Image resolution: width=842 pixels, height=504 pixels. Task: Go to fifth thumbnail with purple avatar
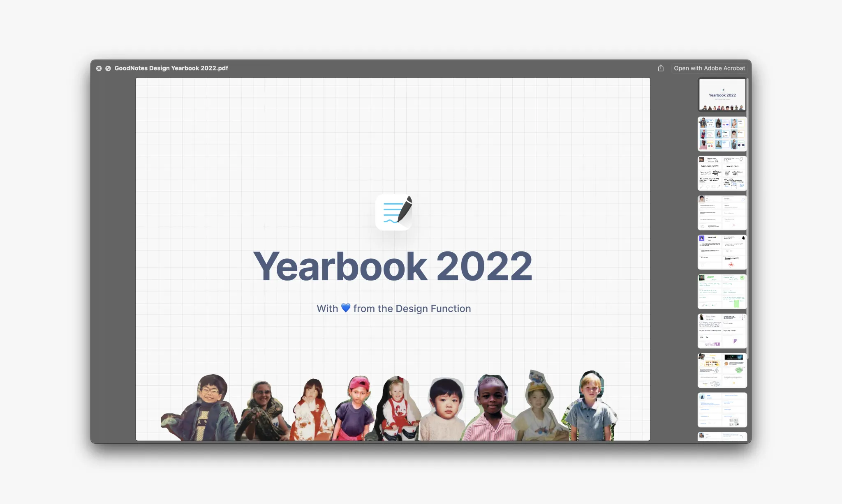click(722, 252)
